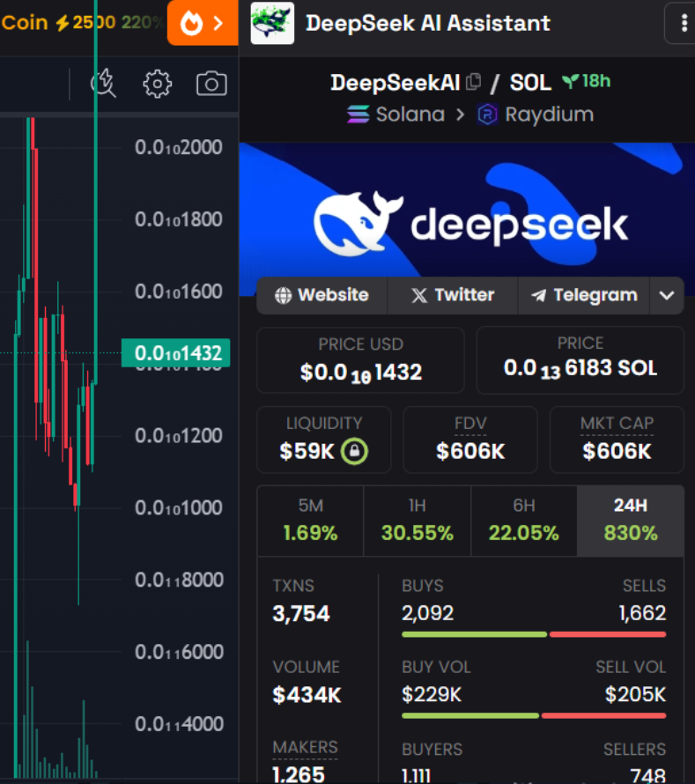Click the FDV $606K box
Screen dimensions: 695x784
pos(470,440)
